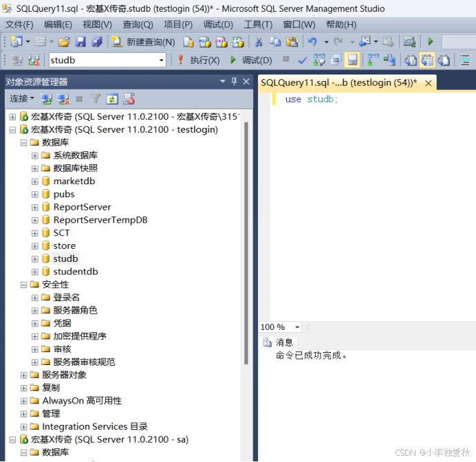Toggle Results to Text mode
Screen dimensions: 476x462
pos(411,60)
